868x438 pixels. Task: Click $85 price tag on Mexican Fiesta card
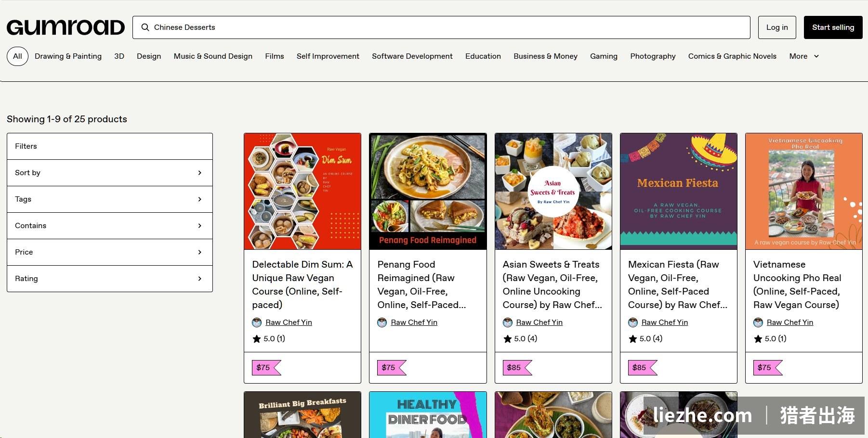tap(643, 368)
